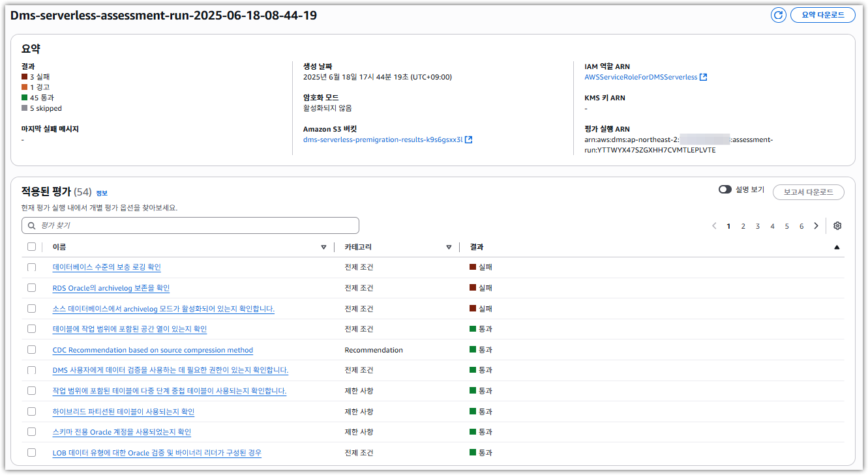Click the refresh icon beside summary download

778,15
